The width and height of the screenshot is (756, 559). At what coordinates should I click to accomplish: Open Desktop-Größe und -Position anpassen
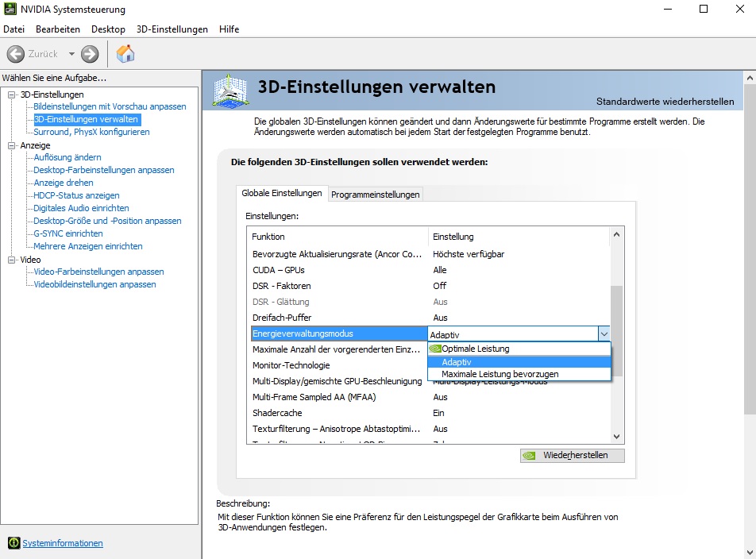tap(107, 221)
